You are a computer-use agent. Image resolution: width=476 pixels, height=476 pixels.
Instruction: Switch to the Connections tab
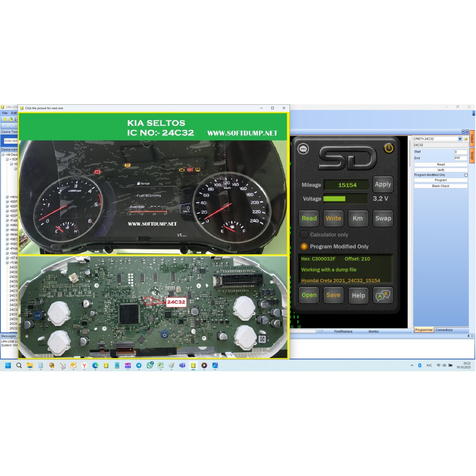click(x=444, y=330)
